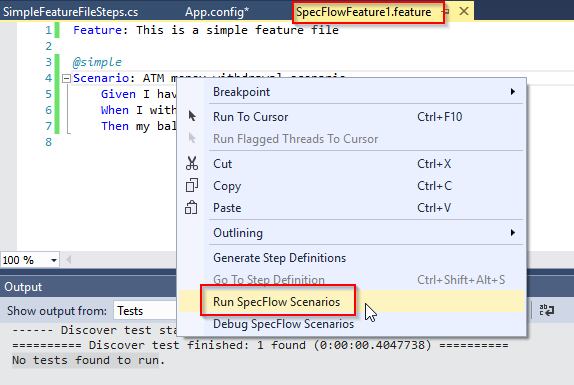Pin the SpecFlowFeature1.feature tab
This screenshot has height=385, width=574.
(446, 12)
